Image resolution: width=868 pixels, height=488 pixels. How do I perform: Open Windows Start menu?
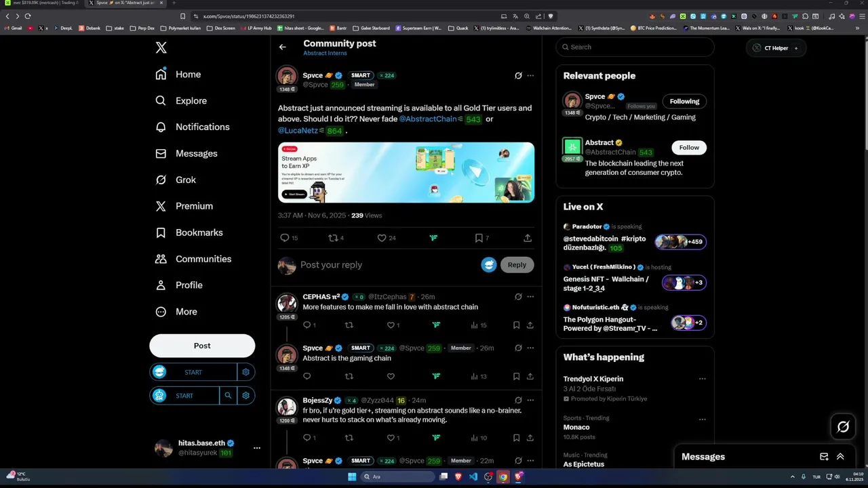(352, 476)
